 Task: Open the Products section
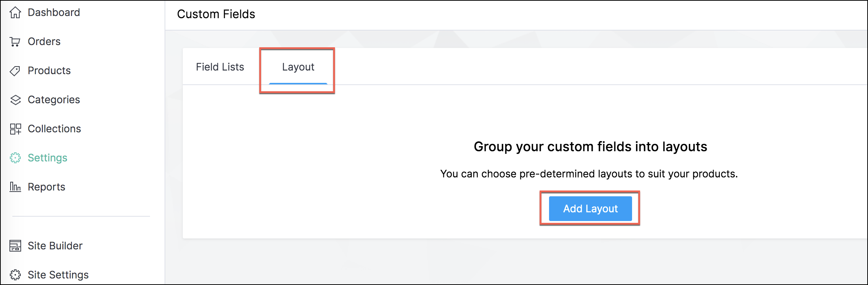49,71
